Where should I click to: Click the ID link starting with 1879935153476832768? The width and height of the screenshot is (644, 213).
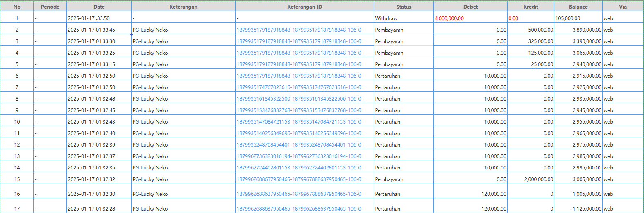pyautogui.click(x=299, y=110)
